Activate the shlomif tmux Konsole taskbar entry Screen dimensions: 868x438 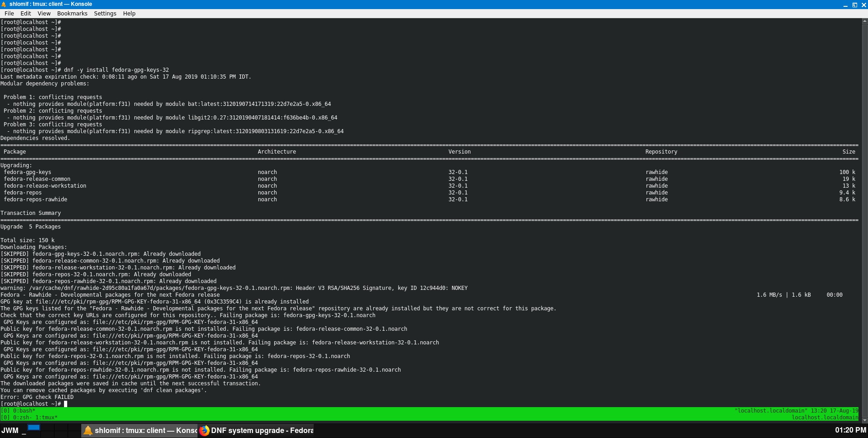click(139, 430)
